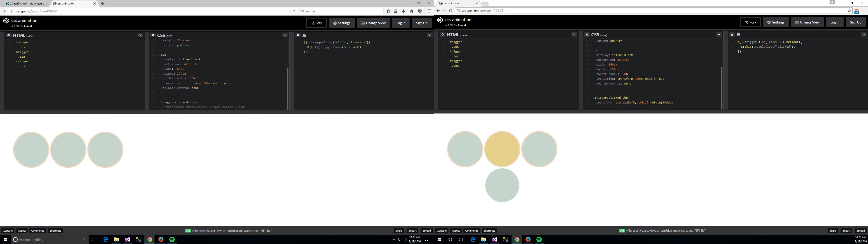Screen dimensions: 868x244
Task: Click Firefox home icon in toolbar
Action: coord(411,11)
